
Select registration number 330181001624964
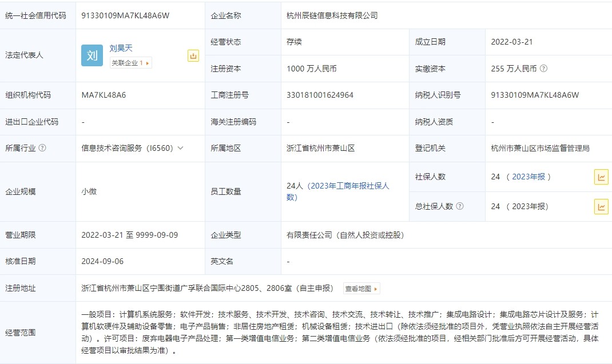click(x=320, y=95)
